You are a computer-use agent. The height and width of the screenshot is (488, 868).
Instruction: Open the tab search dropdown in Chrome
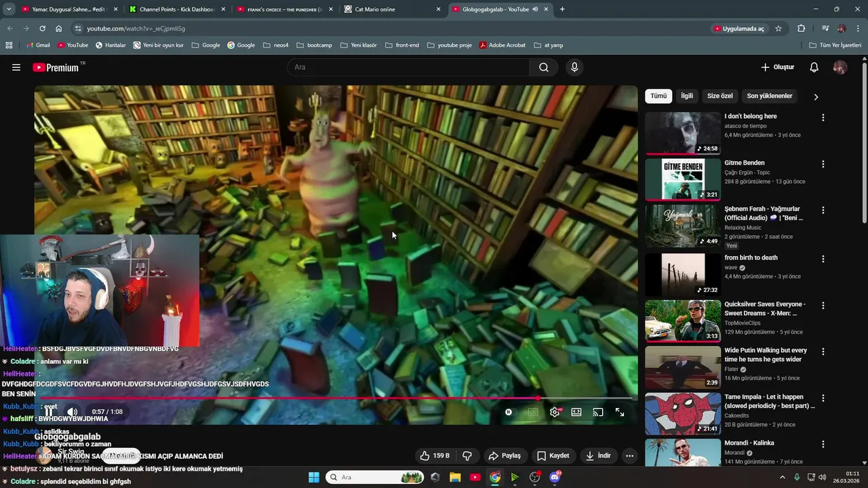[x=9, y=9]
